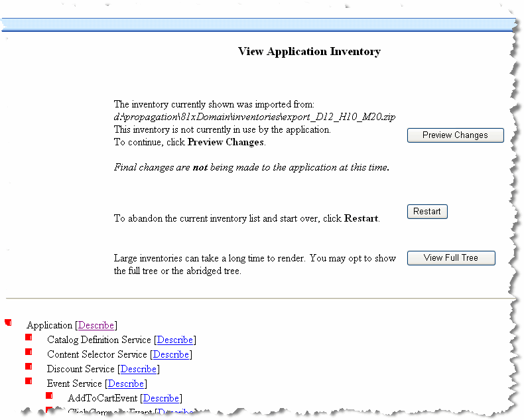The image size is (524, 420).
Task: Click the export_D12_H10_M20.zip file path
Action: (255, 117)
